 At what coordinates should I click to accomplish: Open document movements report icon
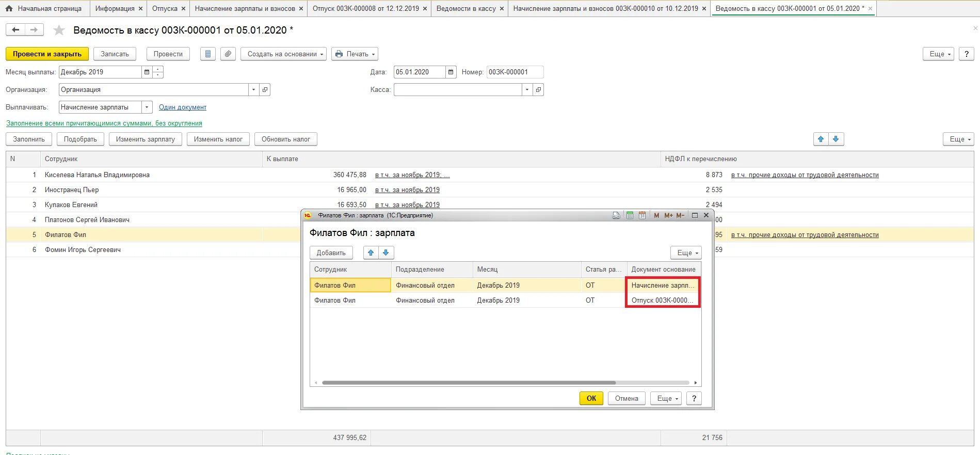pos(208,54)
